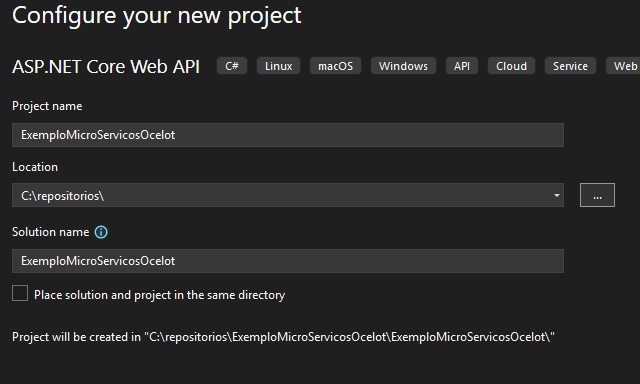Open the Location dropdown arrow
Image resolution: width=640 pixels, height=384 pixels.
point(556,195)
